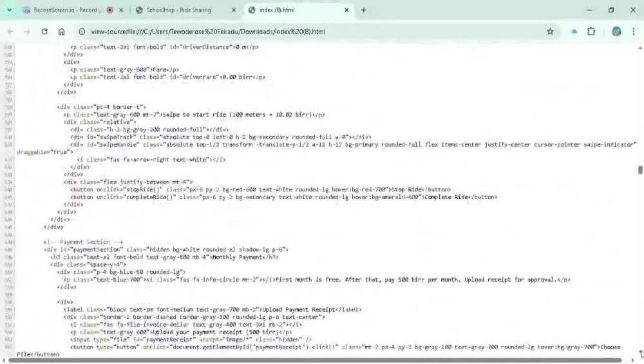Reload the current page

pyautogui.click(x=44, y=32)
